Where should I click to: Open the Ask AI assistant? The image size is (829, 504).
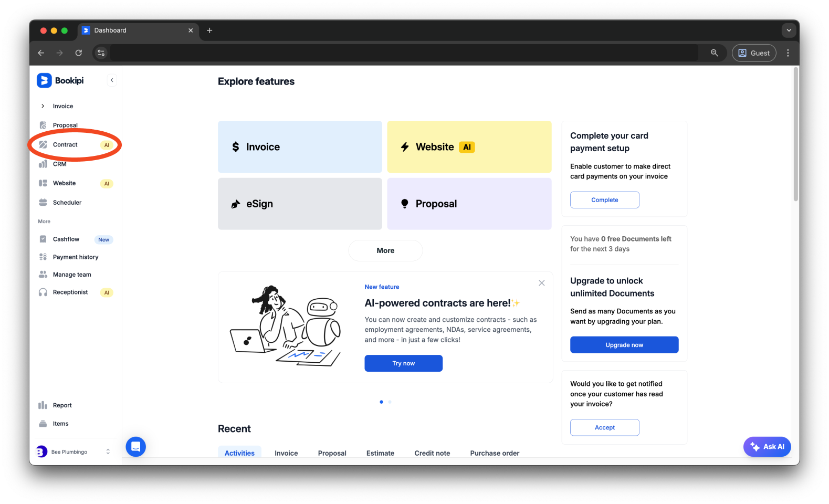767,447
